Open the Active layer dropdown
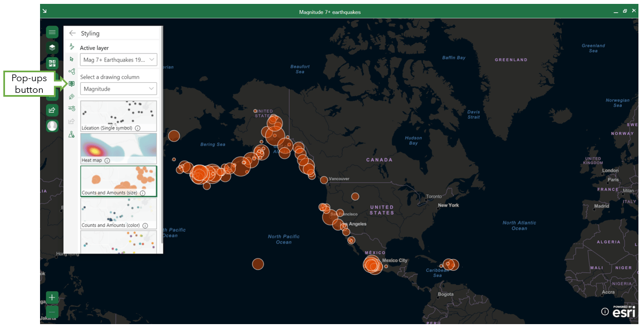 (118, 59)
